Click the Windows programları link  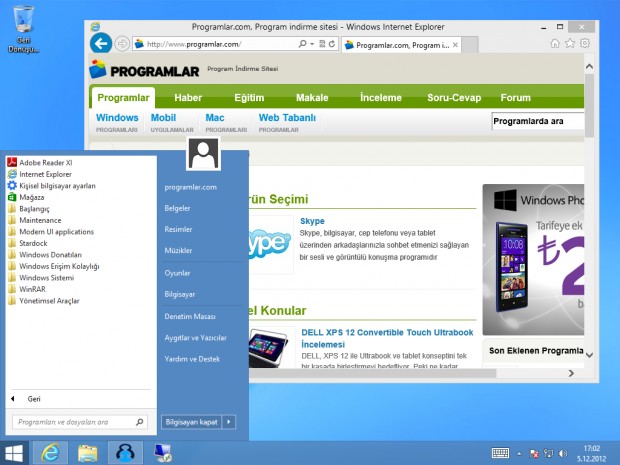117,123
